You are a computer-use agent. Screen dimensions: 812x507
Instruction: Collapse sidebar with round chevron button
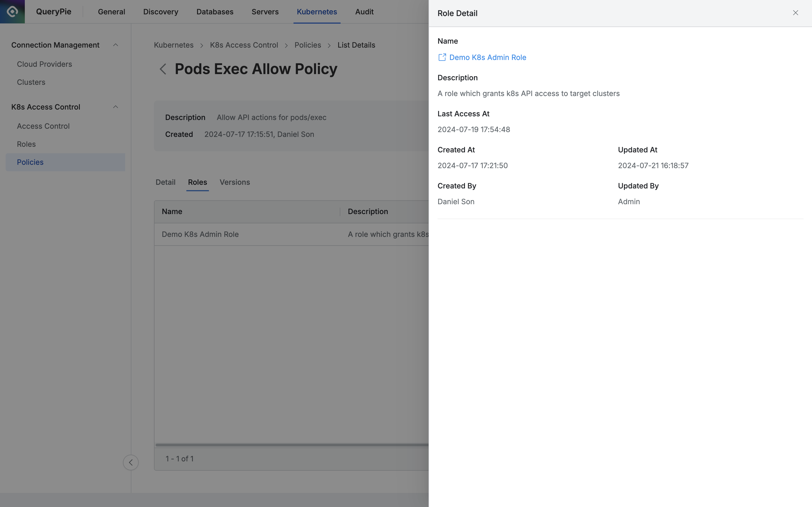pos(131,462)
